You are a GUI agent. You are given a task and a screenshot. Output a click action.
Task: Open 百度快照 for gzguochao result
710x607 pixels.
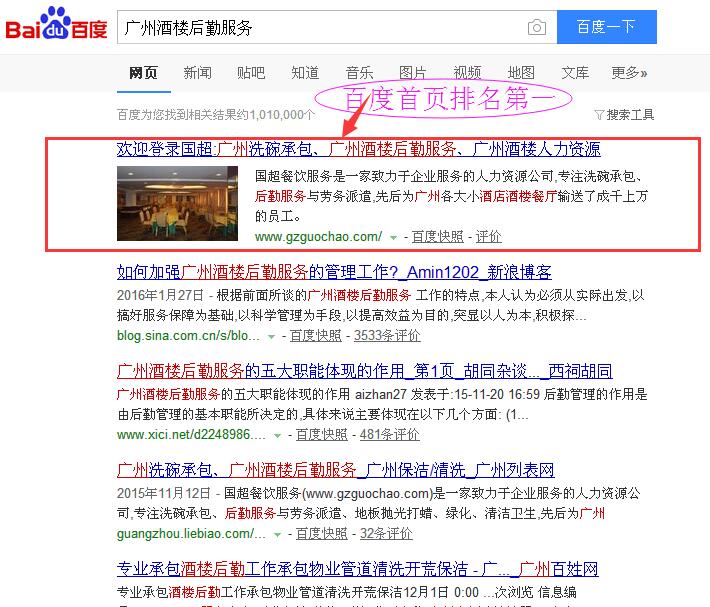click(x=437, y=237)
